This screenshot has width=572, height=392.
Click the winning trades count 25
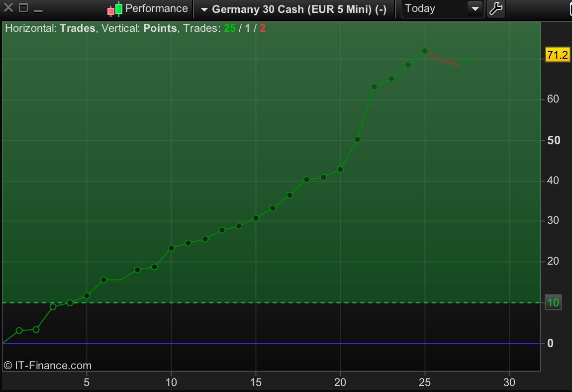230,28
